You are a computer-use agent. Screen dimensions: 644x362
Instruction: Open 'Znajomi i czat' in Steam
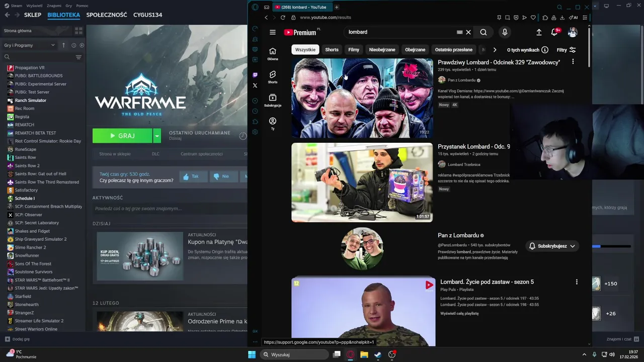(622, 339)
